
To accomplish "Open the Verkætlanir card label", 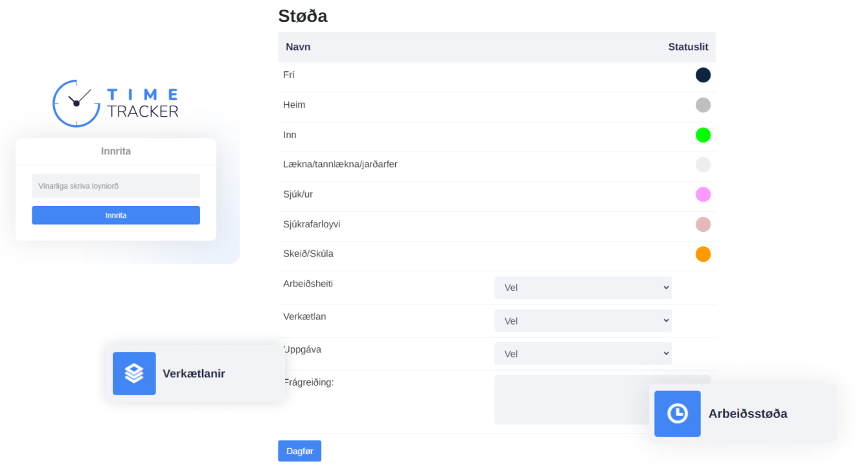I will 194,374.
